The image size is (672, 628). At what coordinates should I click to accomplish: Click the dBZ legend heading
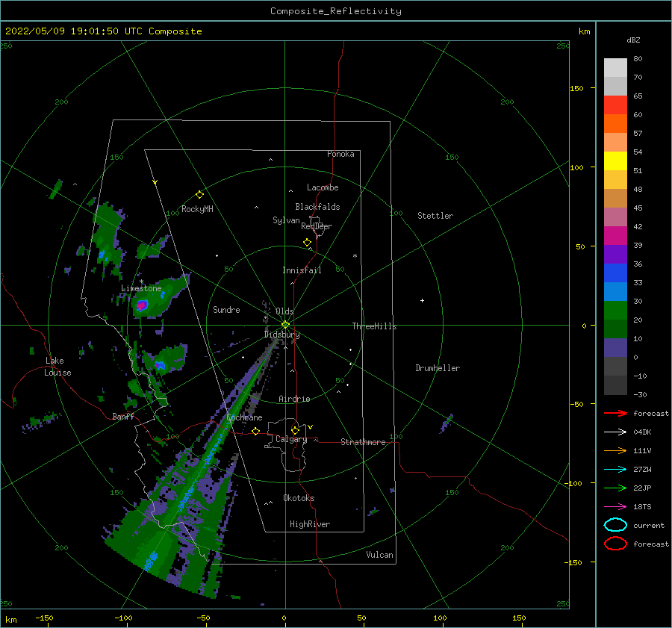coord(633,40)
